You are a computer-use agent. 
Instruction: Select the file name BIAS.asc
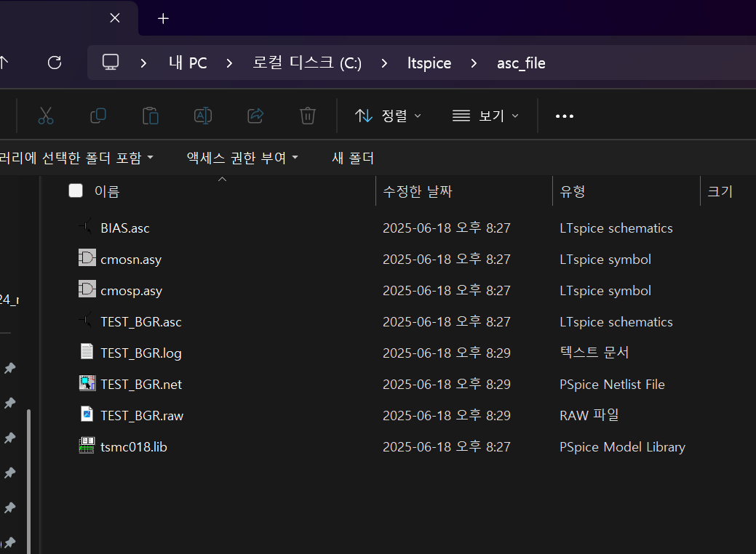[125, 228]
